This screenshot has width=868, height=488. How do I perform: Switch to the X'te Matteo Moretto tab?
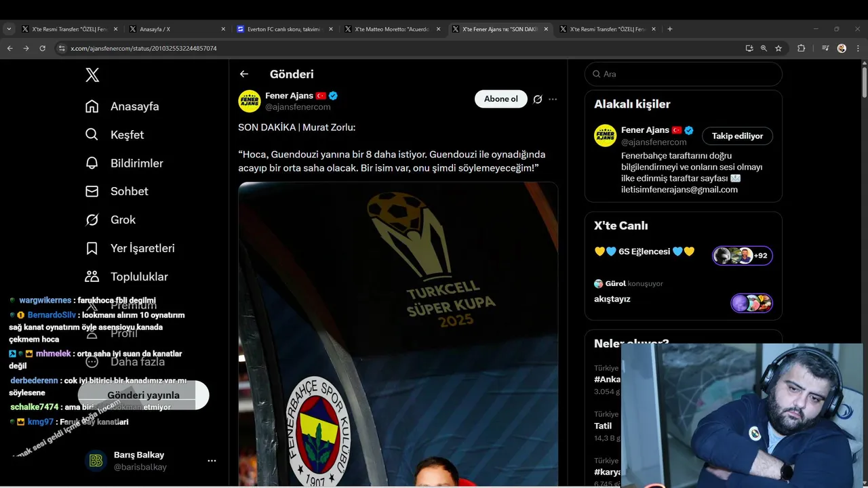pos(393,29)
